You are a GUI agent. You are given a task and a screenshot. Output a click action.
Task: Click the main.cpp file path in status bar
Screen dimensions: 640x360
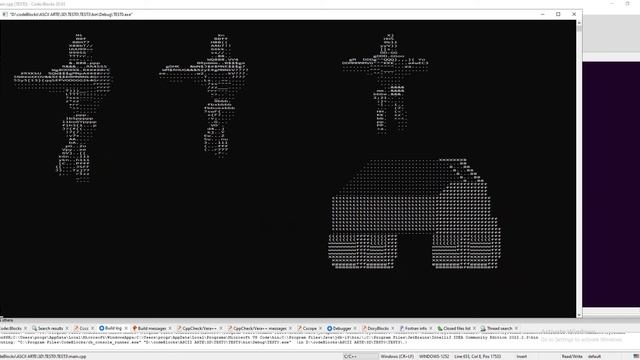(43, 356)
